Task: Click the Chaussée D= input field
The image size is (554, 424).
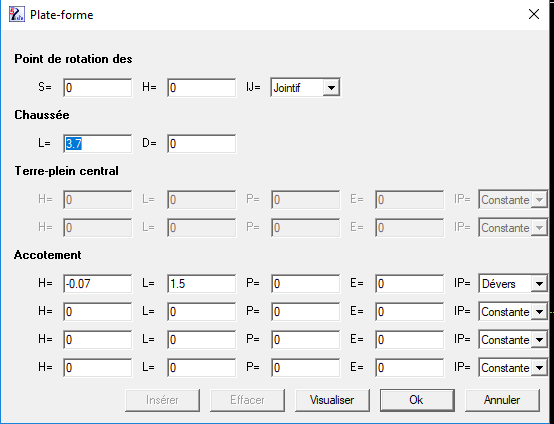Action: click(x=201, y=143)
